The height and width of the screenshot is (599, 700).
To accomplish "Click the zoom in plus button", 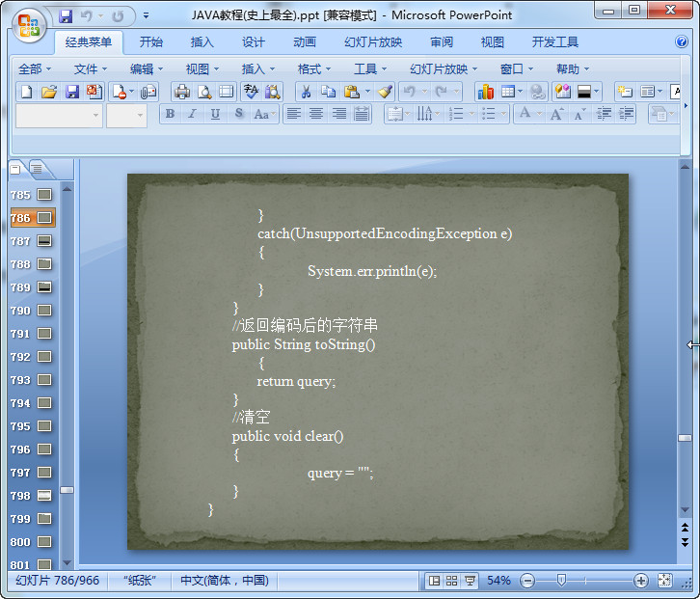I will click(640, 581).
